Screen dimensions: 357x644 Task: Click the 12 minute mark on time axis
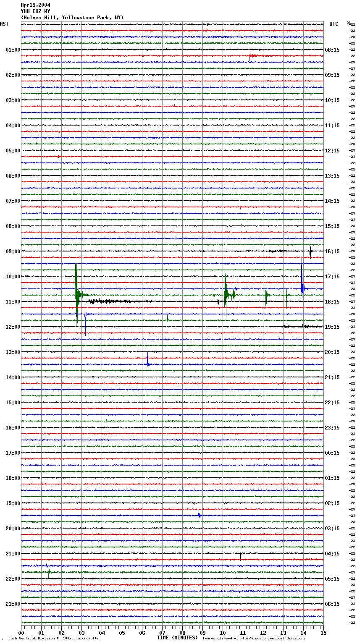pos(263,633)
